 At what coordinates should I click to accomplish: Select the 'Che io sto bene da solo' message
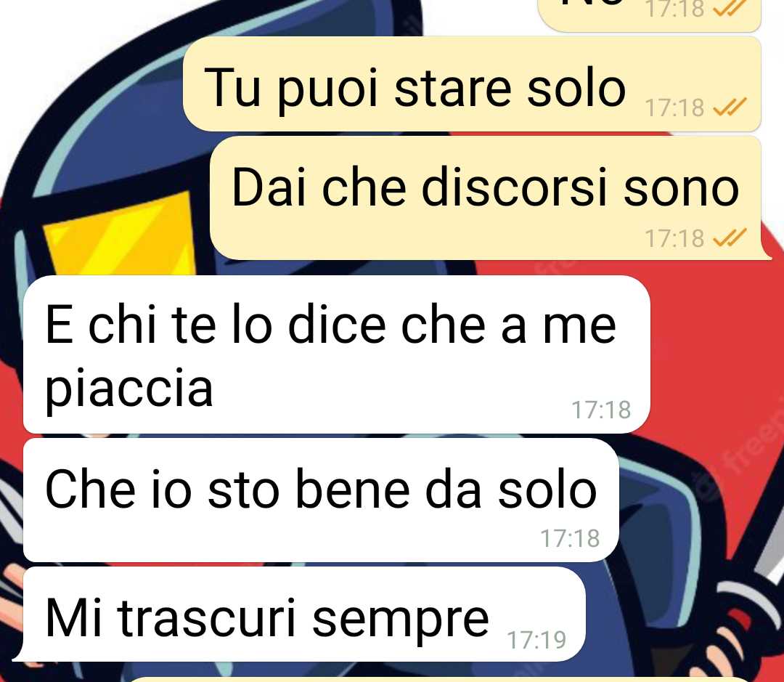pyautogui.click(x=321, y=500)
